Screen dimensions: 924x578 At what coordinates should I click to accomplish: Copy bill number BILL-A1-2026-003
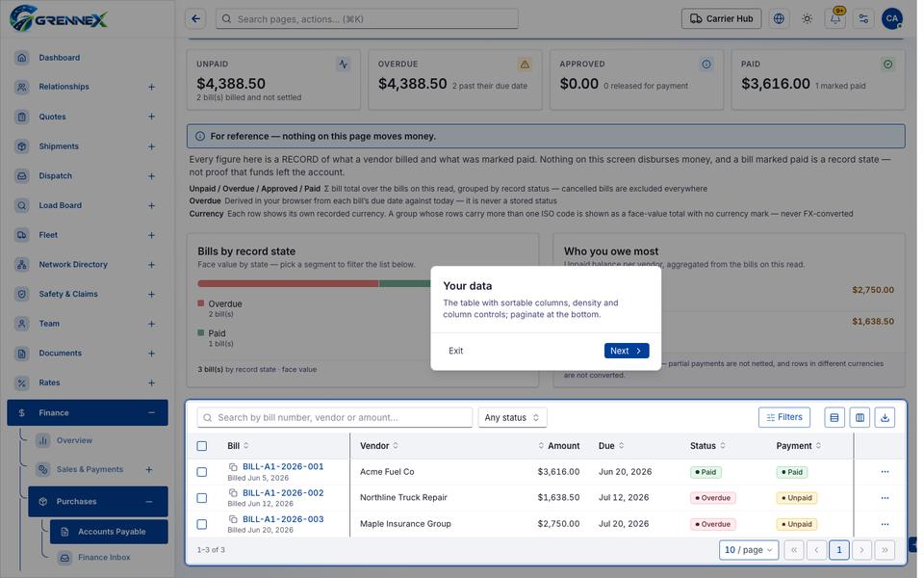(x=233, y=519)
